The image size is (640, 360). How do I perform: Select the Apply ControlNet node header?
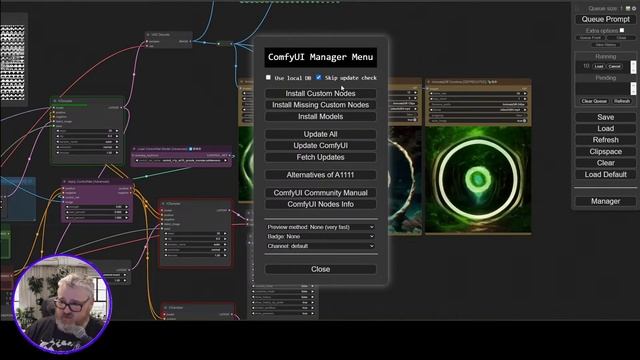click(97, 182)
